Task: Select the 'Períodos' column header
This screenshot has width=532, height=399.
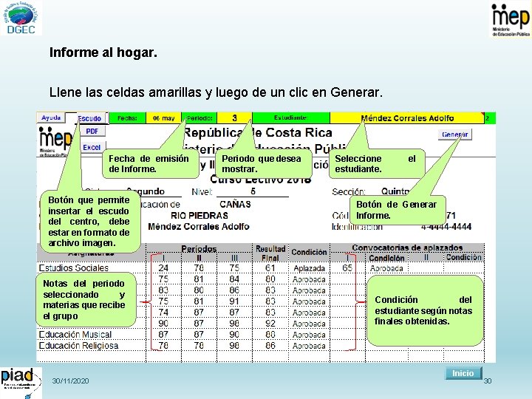Action: [199, 249]
